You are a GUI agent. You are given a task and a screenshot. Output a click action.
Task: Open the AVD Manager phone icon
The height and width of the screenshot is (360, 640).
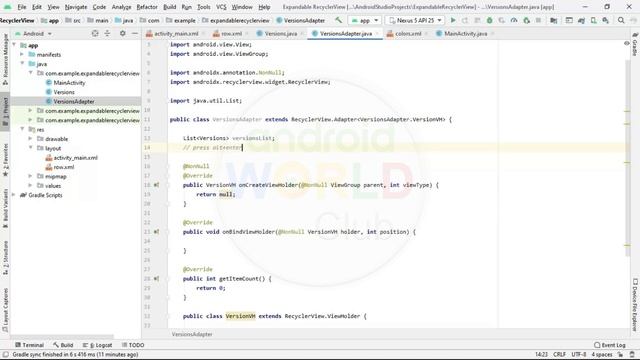[593, 20]
